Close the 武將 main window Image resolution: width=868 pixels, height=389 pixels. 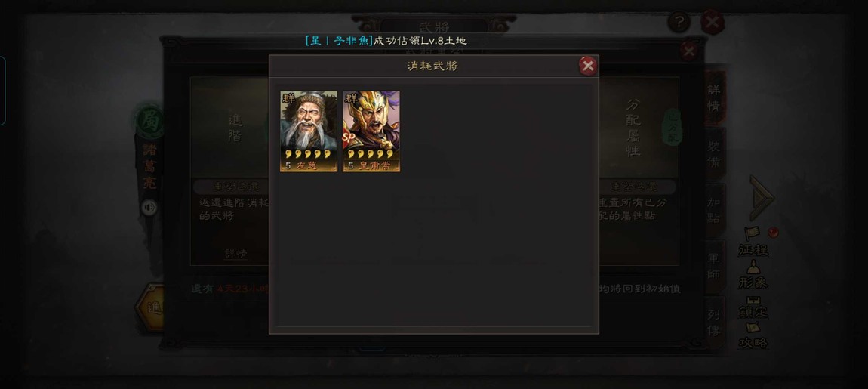coord(713,22)
